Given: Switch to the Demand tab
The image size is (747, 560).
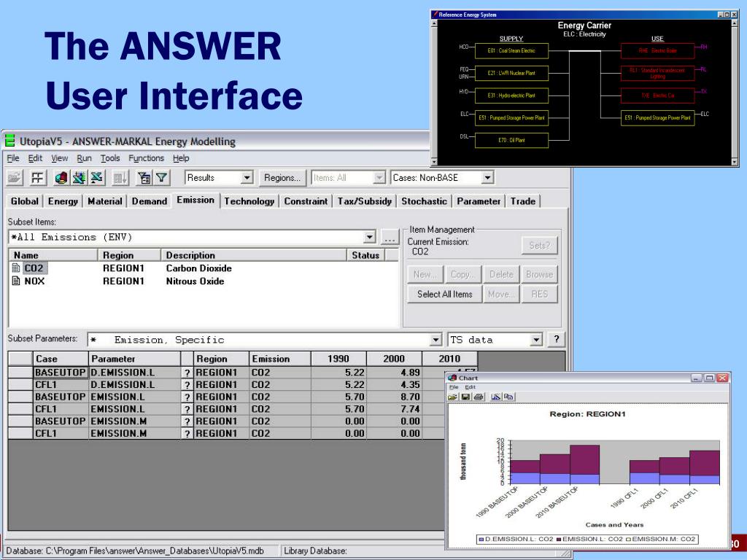Looking at the screenshot, I should [x=150, y=201].
